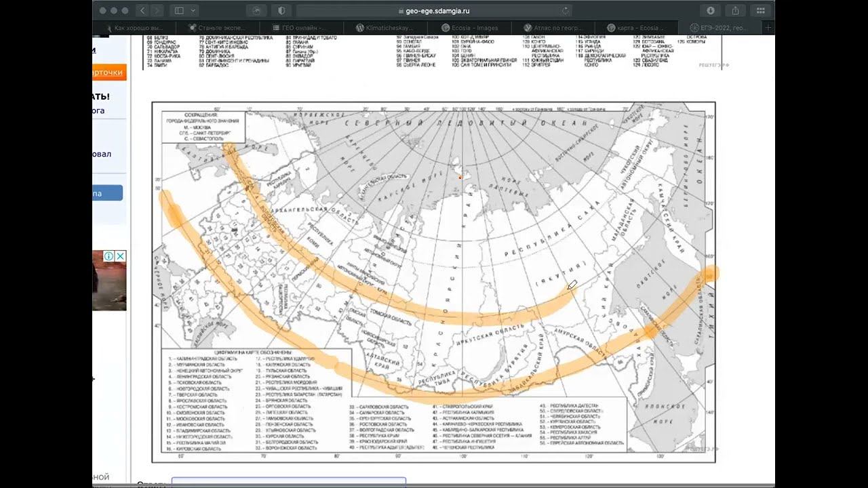Open the Атлас по геогр tab

[x=553, y=28]
